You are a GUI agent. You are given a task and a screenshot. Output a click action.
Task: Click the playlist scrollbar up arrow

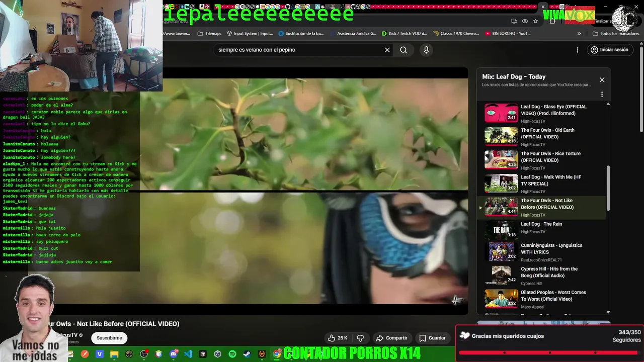pos(608,104)
